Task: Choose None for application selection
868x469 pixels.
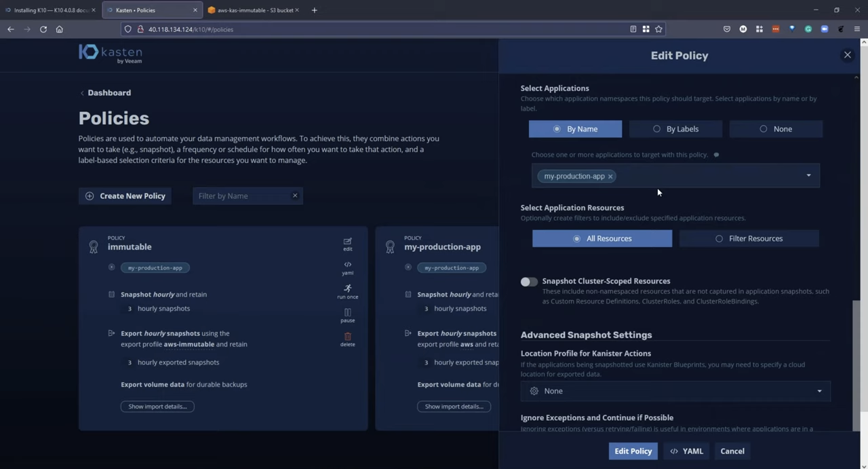Action: tap(776, 129)
